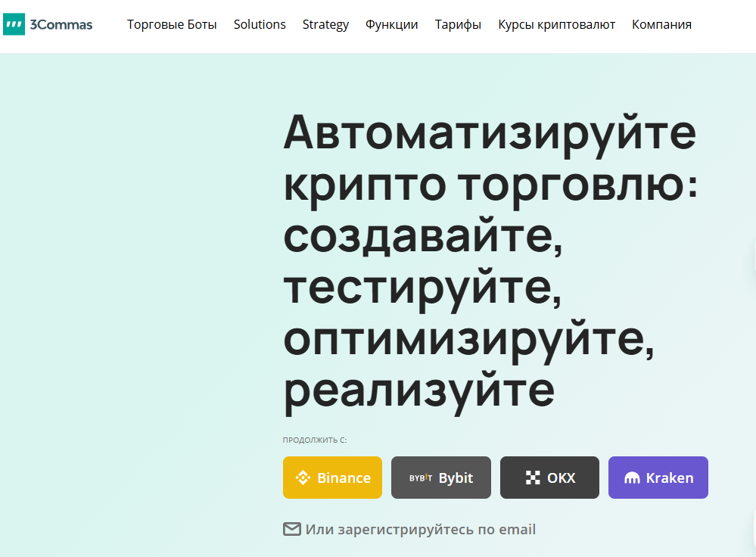This screenshot has width=756, height=557.
Task: Open the Курсы криптовалют menu
Action: point(556,24)
